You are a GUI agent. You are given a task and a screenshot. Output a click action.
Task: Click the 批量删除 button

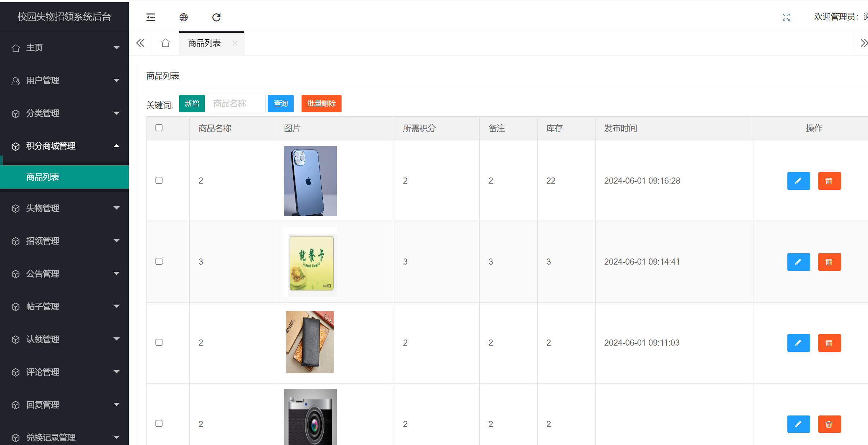(x=321, y=104)
